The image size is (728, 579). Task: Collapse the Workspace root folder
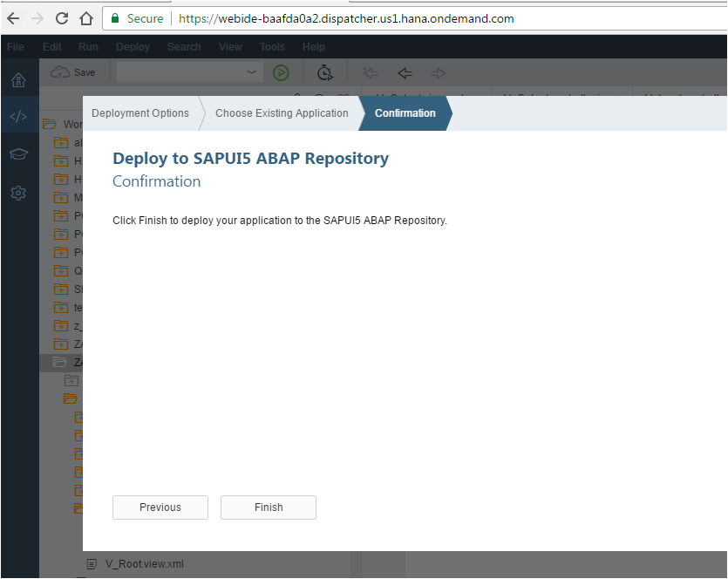coord(49,124)
